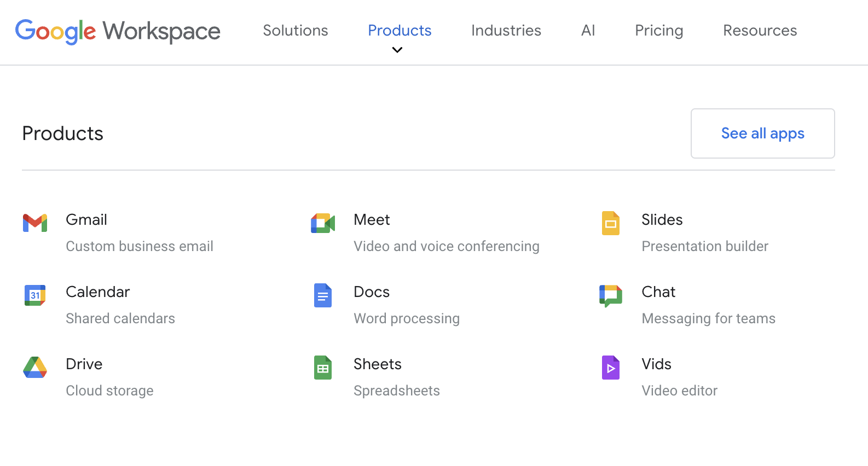The width and height of the screenshot is (868, 466).
Task: Select the Products menu item
Action: click(400, 31)
